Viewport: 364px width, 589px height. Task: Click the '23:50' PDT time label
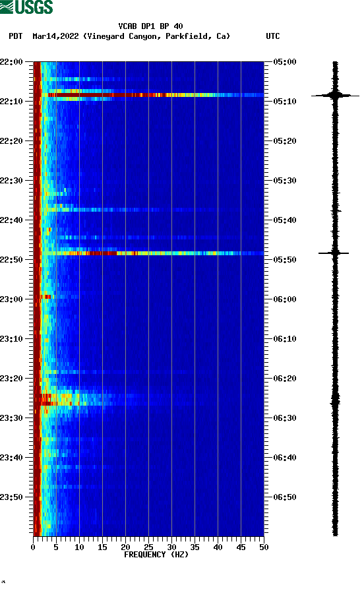tap(12, 497)
